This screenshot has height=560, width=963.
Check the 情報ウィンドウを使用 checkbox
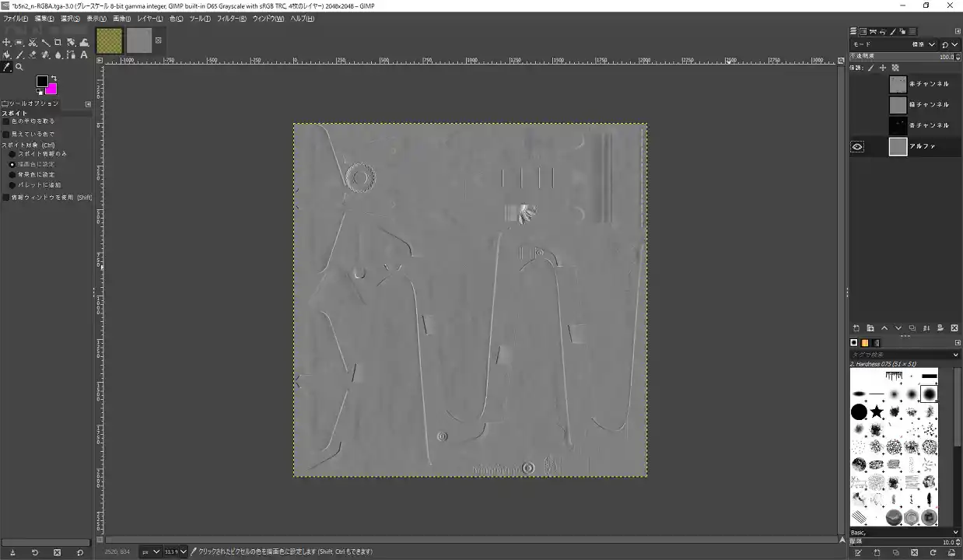click(x=6, y=198)
